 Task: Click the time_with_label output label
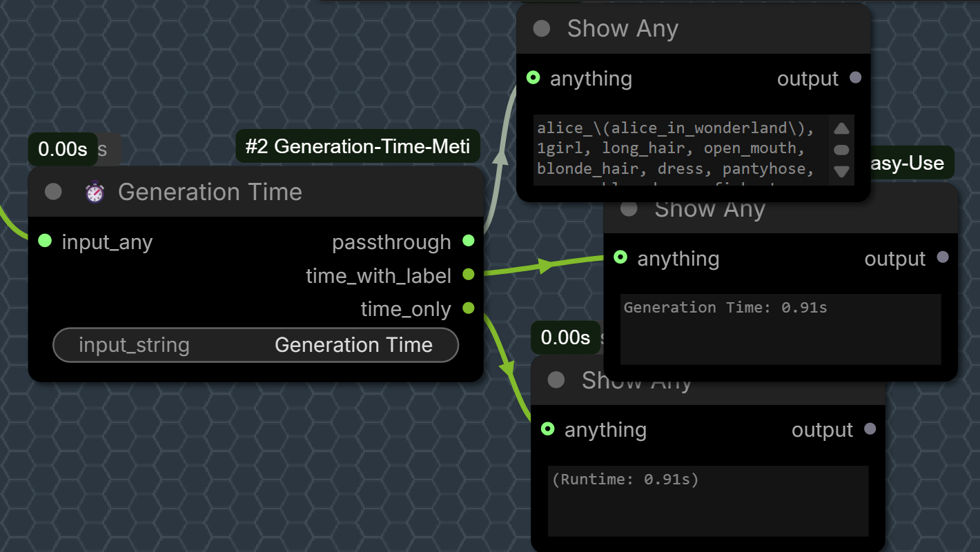point(378,276)
